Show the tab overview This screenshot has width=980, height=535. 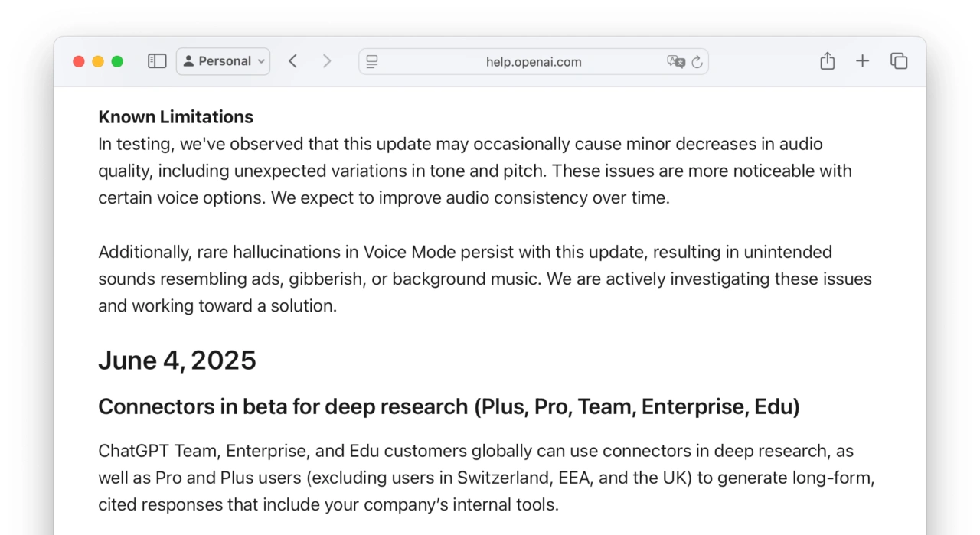[x=899, y=61]
